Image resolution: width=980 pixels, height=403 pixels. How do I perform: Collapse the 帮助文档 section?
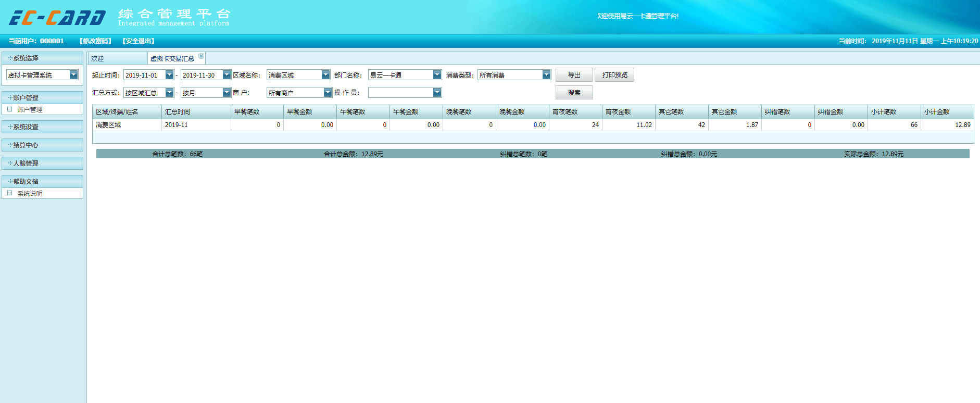(42, 181)
